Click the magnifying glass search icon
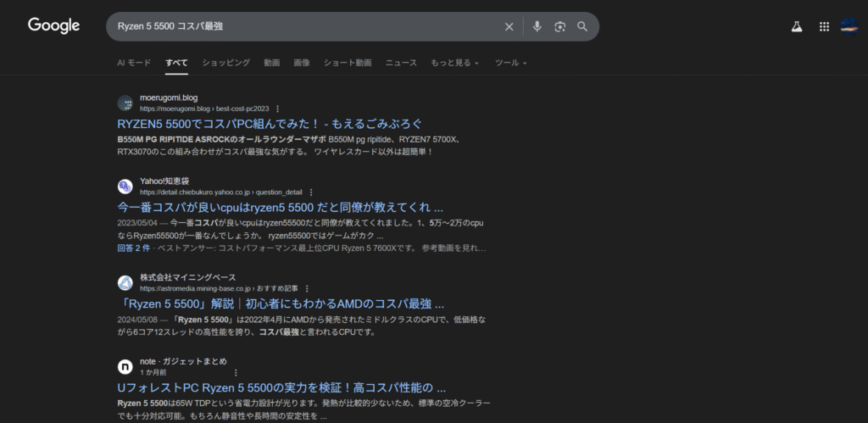 click(x=582, y=26)
